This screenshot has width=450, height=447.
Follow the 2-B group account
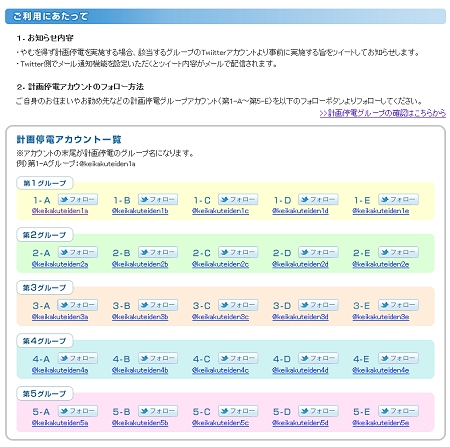pyautogui.click(x=158, y=252)
